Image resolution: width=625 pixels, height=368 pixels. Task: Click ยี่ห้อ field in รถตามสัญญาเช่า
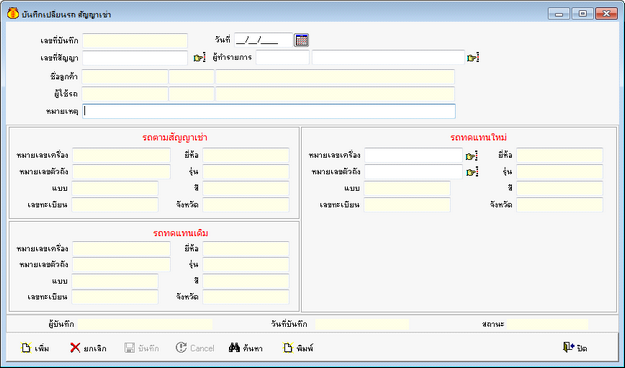[x=246, y=155]
